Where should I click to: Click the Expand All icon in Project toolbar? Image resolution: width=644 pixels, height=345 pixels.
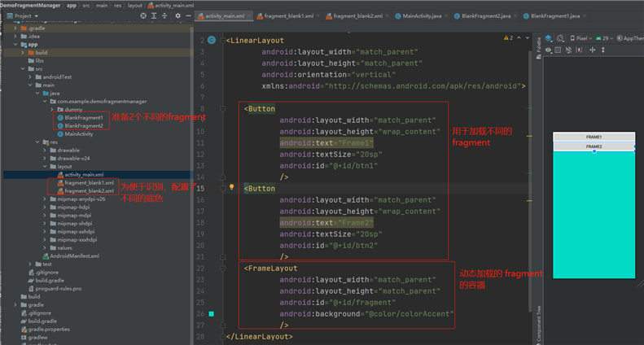click(x=154, y=15)
